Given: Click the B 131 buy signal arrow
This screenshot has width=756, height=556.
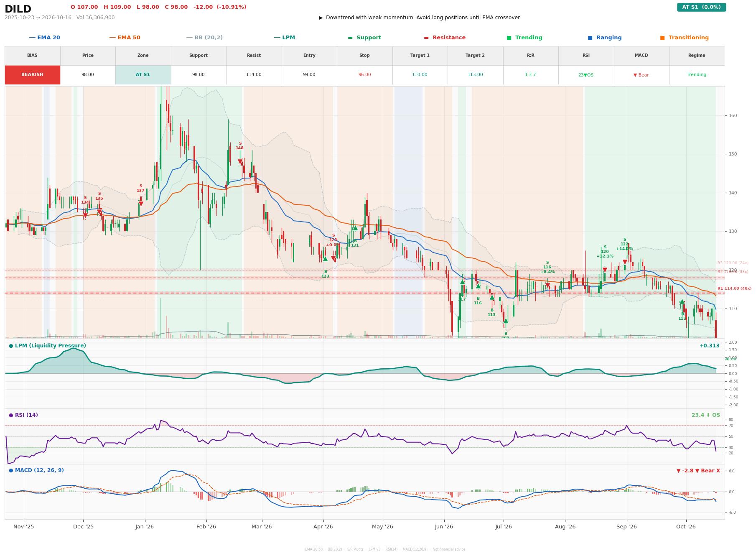Looking at the screenshot, I should click(x=355, y=228).
